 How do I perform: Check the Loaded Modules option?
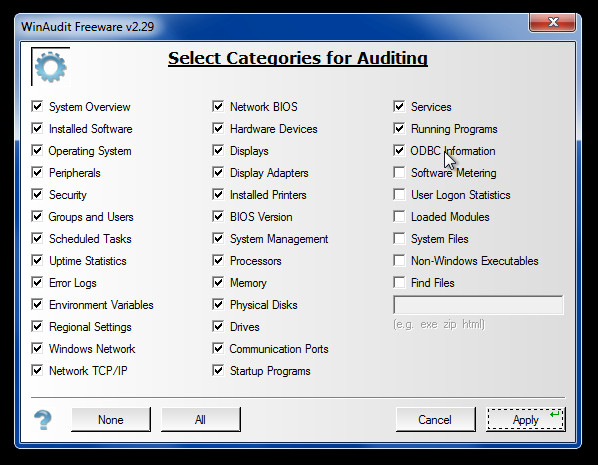[x=399, y=217]
